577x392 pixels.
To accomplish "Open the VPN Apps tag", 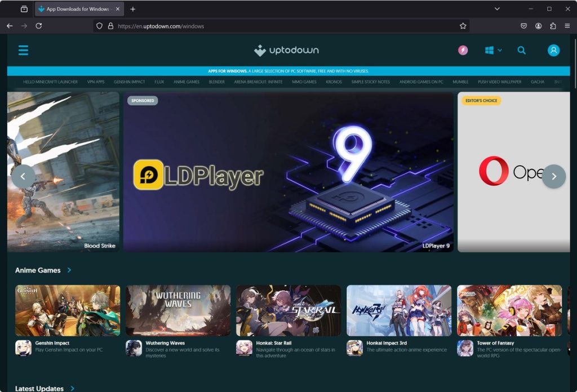I will tap(96, 82).
